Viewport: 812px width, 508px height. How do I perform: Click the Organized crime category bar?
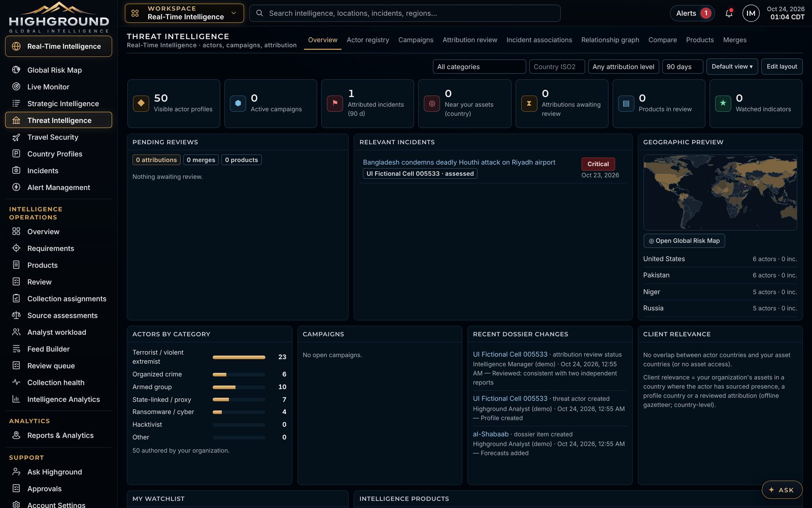[239, 374]
